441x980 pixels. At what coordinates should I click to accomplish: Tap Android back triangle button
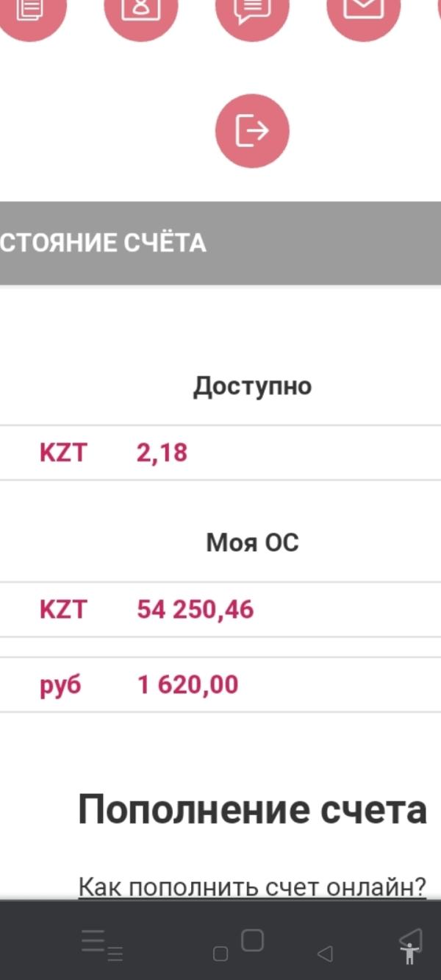coord(325,954)
